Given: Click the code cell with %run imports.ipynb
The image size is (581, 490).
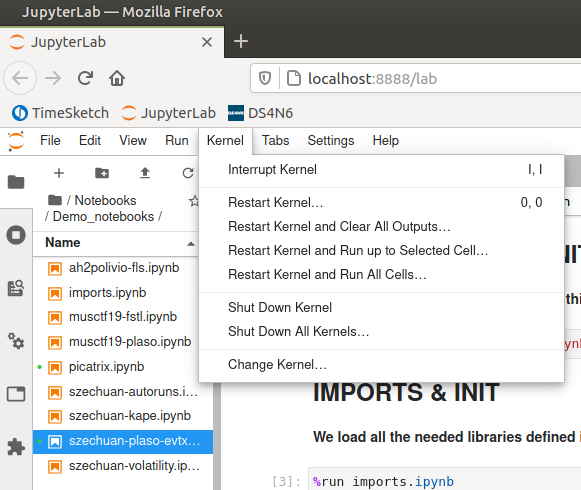Looking at the screenshot, I should (x=445, y=480).
